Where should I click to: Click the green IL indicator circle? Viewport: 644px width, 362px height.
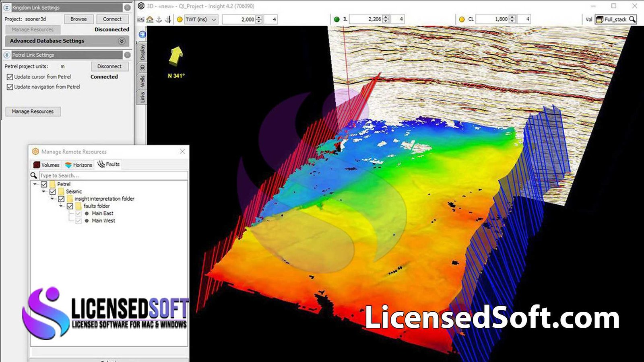click(336, 19)
